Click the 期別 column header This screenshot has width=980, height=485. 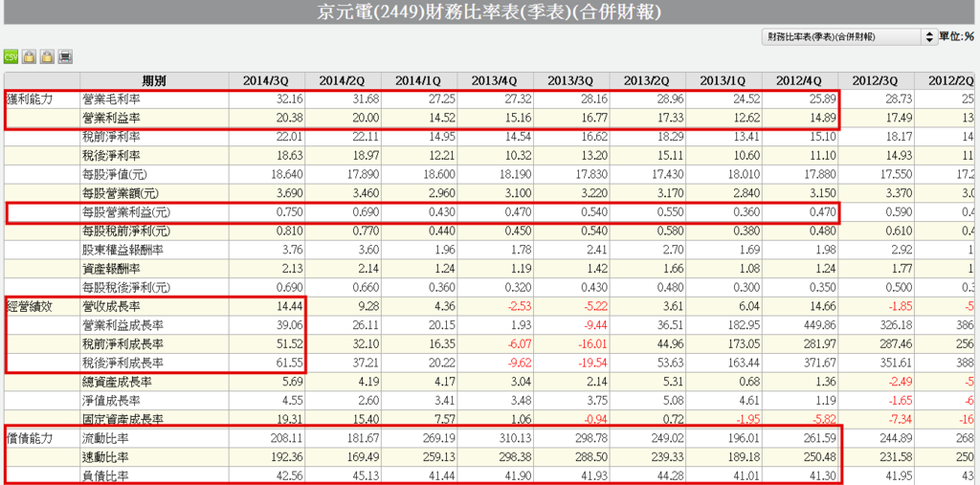tap(154, 81)
